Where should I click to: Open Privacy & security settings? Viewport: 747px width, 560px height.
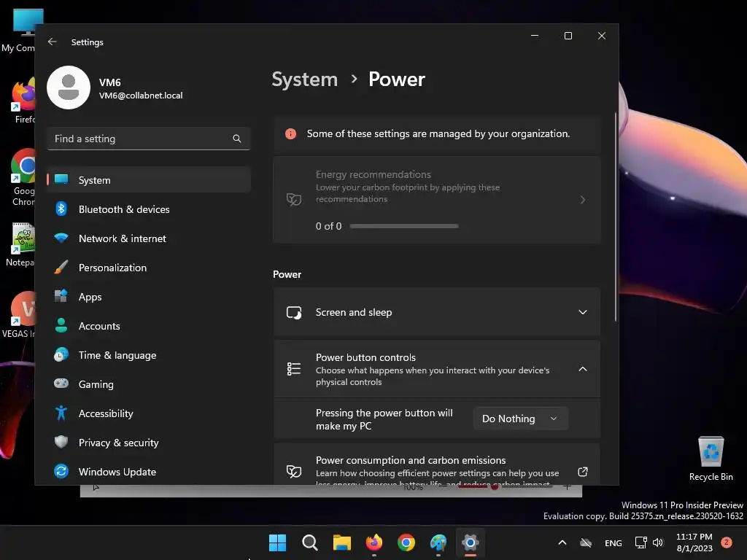[149, 443]
